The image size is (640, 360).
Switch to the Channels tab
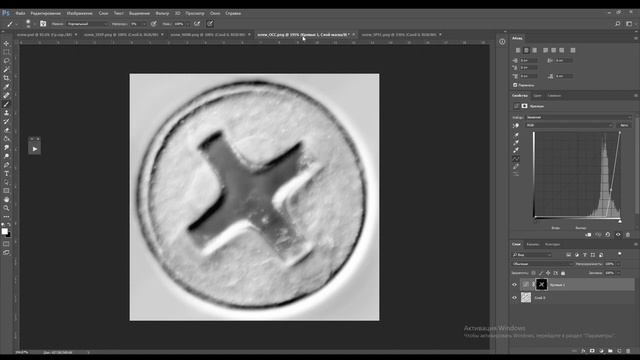533,244
